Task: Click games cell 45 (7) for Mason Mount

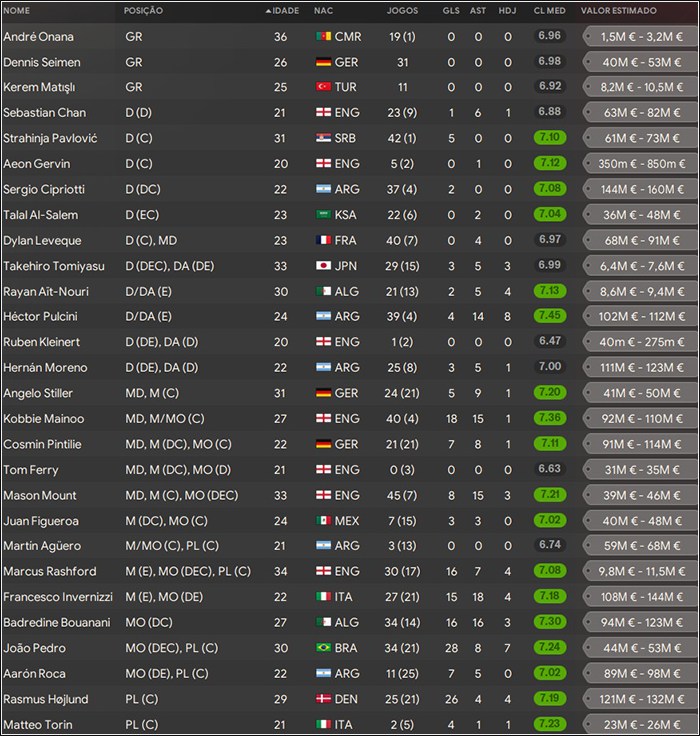Action: (x=402, y=495)
